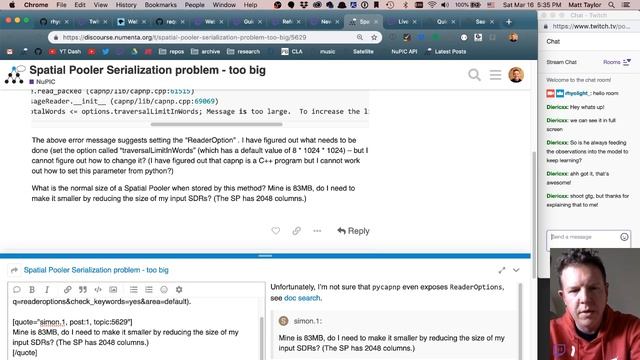Viewport: 640px width, 360px height.
Task: Switch to the Live tab
Action: (403, 22)
